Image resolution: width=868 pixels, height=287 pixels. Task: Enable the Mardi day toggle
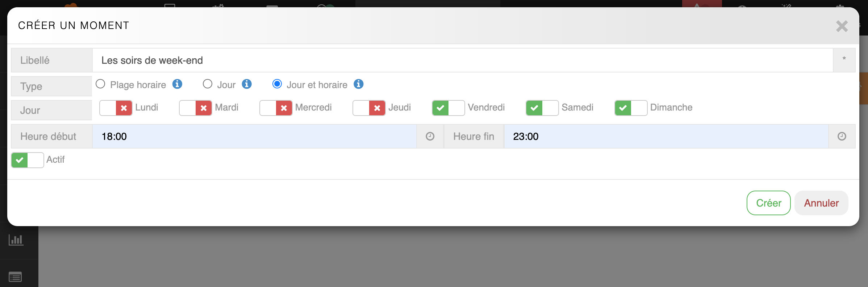pos(196,108)
